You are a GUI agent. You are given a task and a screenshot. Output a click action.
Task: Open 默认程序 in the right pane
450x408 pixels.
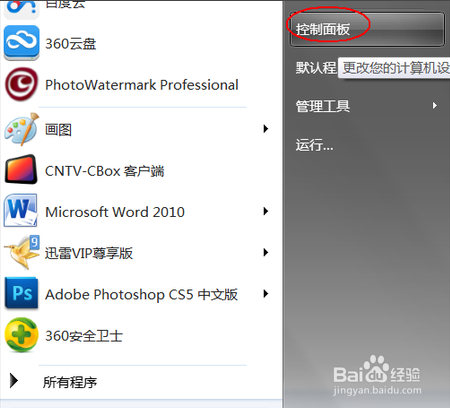click(316, 68)
